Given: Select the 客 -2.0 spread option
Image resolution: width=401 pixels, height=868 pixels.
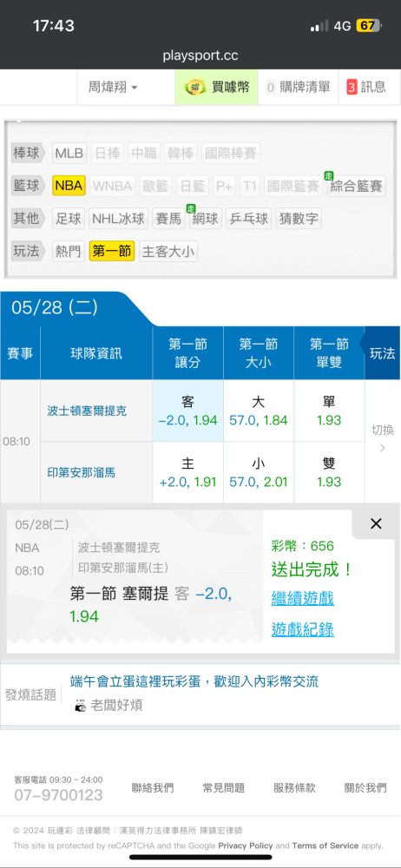Looking at the screenshot, I should coord(187,411).
